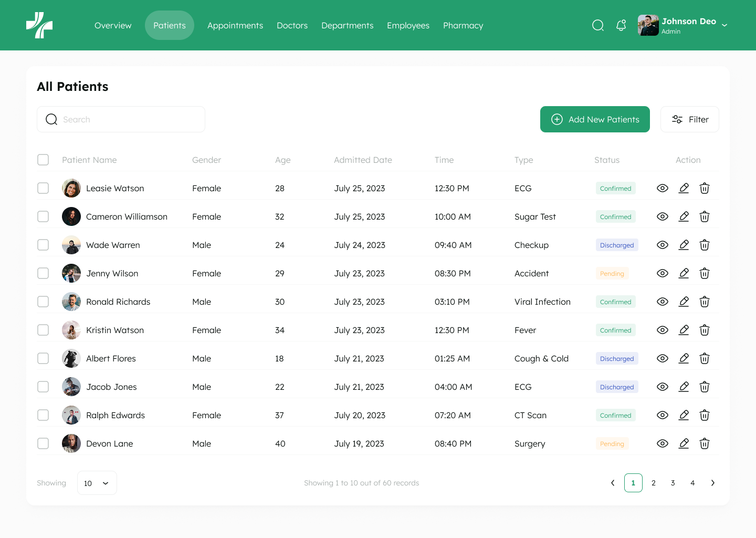Open the rows-per-page dropdown showing 10
Viewport: 756px width, 538px height.
tap(97, 483)
